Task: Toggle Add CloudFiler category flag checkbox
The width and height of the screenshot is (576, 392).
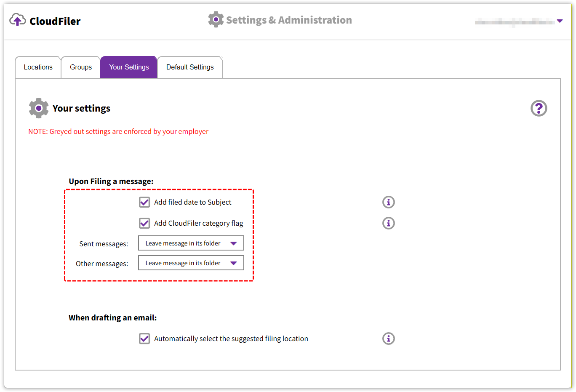Action: 144,223
